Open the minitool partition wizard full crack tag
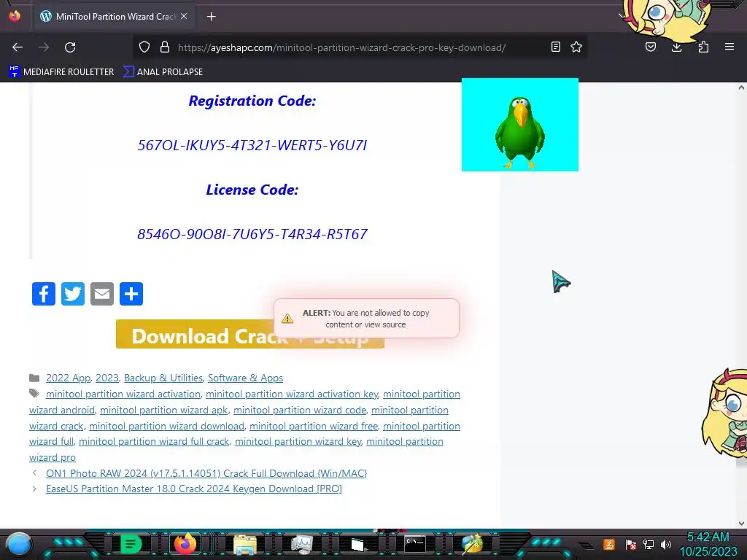Viewport: 747px width, 560px height. pos(154,442)
